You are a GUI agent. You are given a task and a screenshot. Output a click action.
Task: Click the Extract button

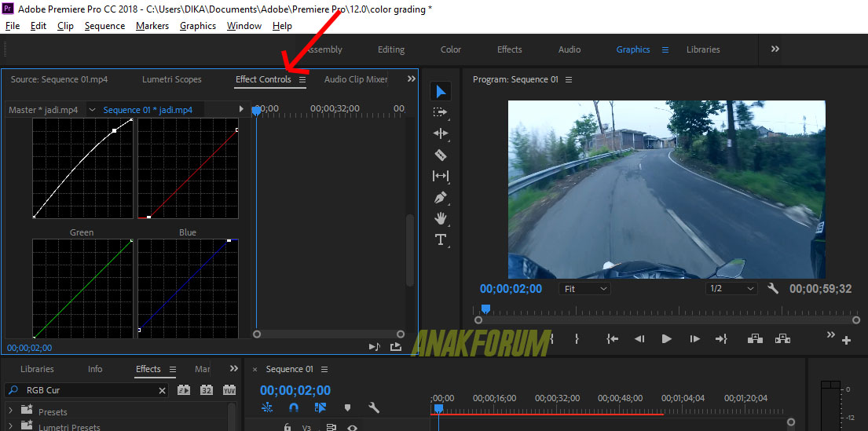(782, 338)
